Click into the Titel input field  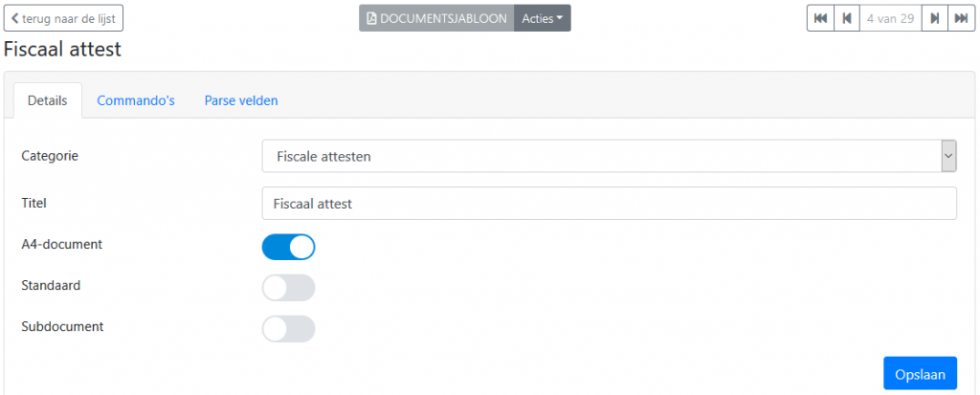[610, 203]
